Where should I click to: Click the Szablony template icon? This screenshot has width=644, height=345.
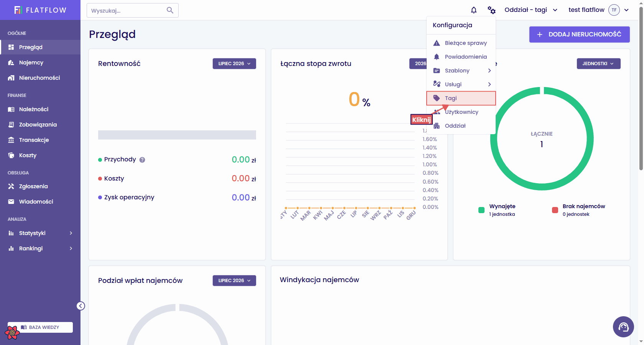(437, 71)
